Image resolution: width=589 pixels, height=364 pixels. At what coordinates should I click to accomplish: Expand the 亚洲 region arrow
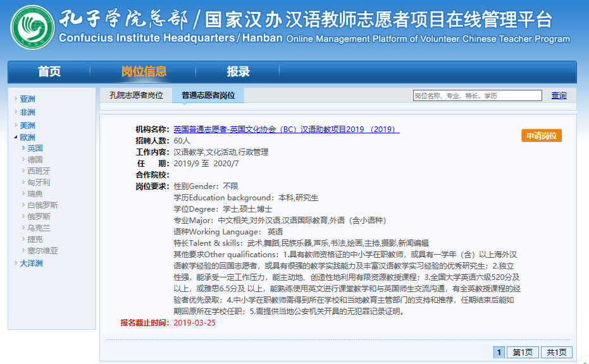click(x=16, y=99)
